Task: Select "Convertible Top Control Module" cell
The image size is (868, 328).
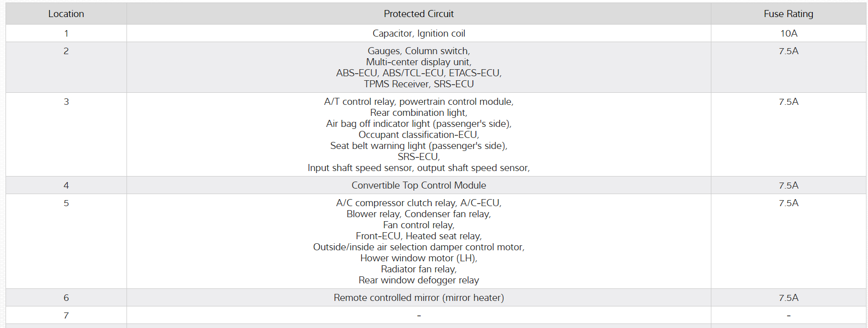Action: tap(419, 186)
